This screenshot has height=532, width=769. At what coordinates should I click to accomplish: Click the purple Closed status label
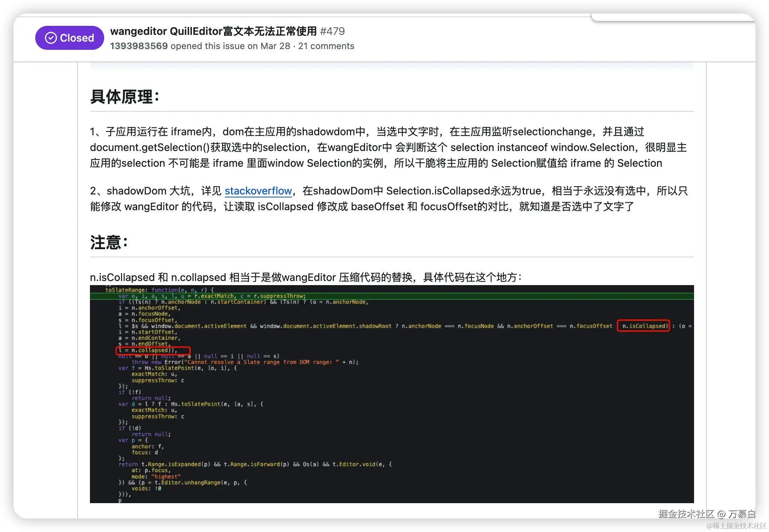coord(76,38)
